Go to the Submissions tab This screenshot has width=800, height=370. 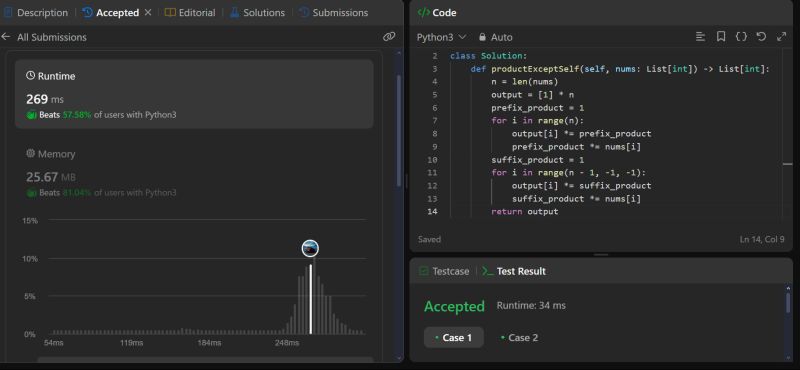click(334, 13)
